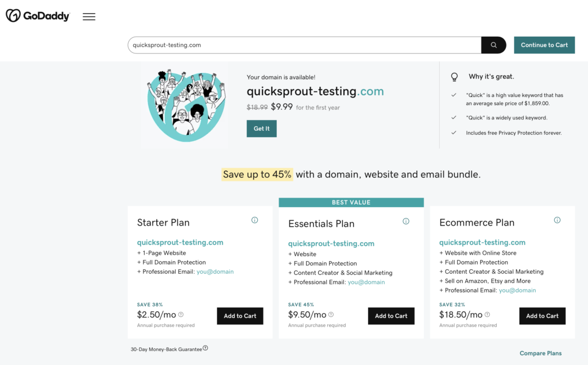The height and width of the screenshot is (365, 588).
Task: Open Ecommerce Plan info icon
Action: (x=557, y=220)
